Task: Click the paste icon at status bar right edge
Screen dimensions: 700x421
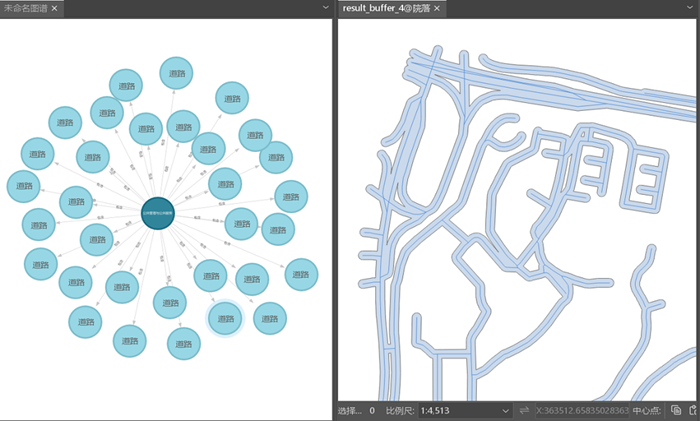Action: pos(692,411)
